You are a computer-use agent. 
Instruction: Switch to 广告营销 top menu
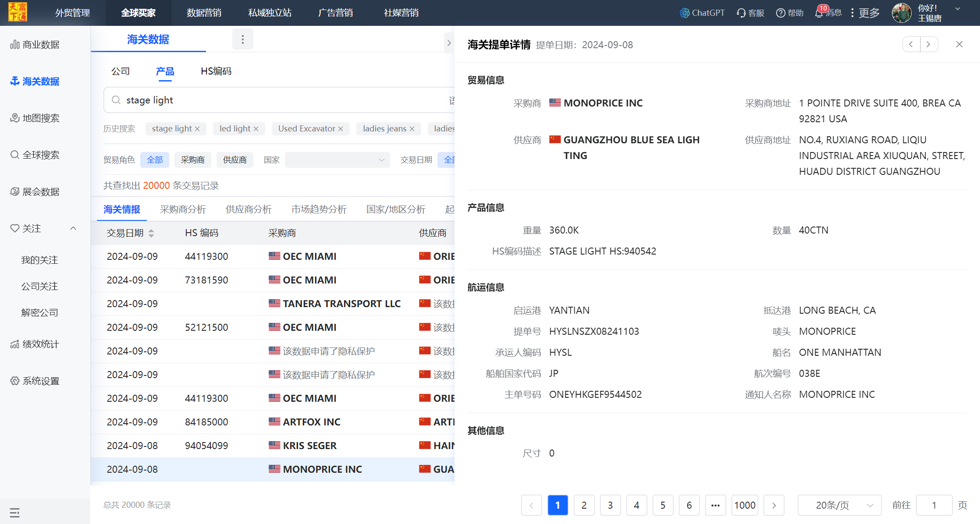(x=336, y=13)
